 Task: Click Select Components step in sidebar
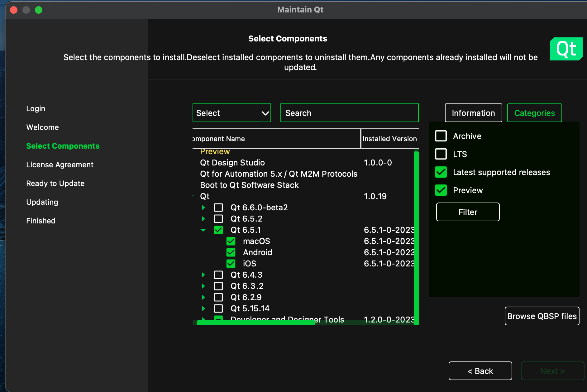pyautogui.click(x=63, y=146)
